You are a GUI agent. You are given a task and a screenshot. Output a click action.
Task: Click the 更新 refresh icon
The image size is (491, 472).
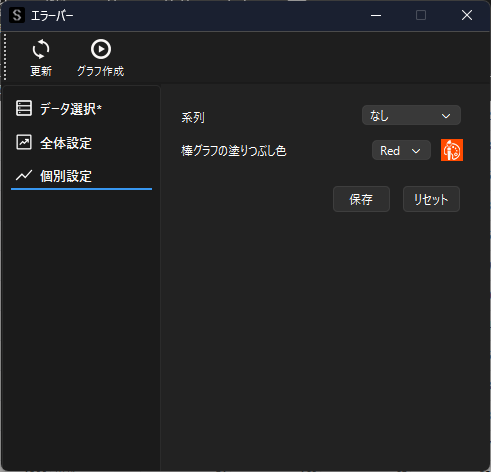(41, 49)
